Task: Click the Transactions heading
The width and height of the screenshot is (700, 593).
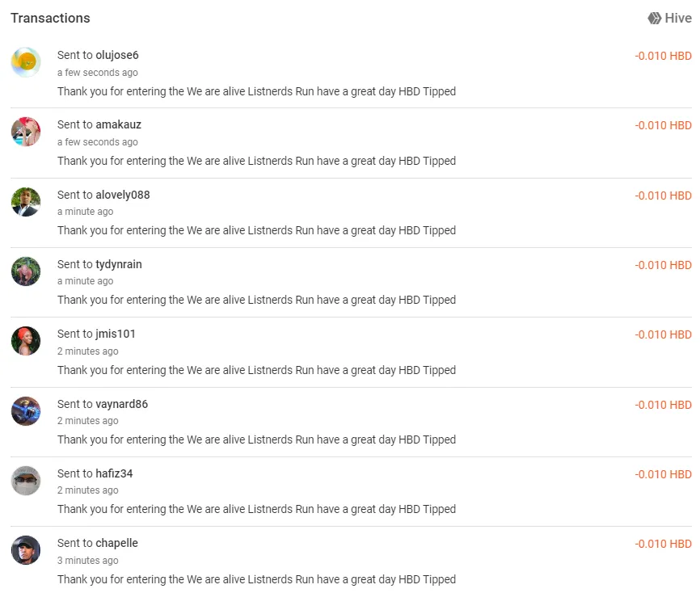Action: 50,18
